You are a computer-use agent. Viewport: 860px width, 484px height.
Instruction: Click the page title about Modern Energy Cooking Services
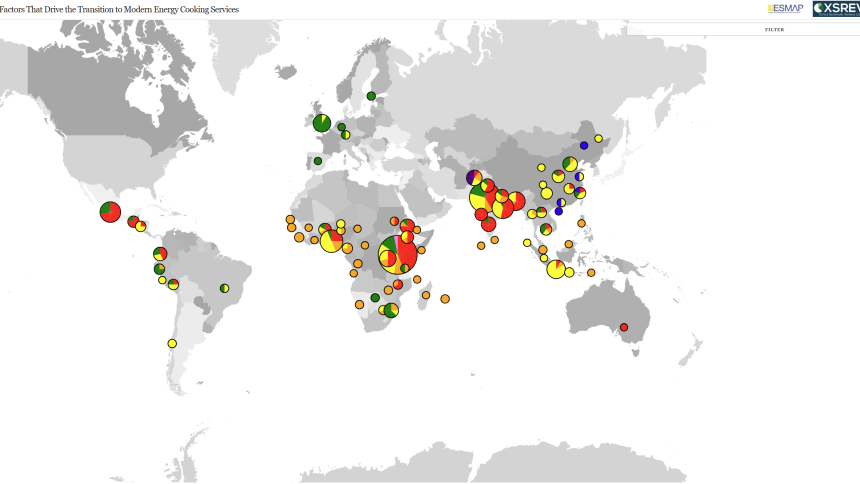click(x=120, y=9)
